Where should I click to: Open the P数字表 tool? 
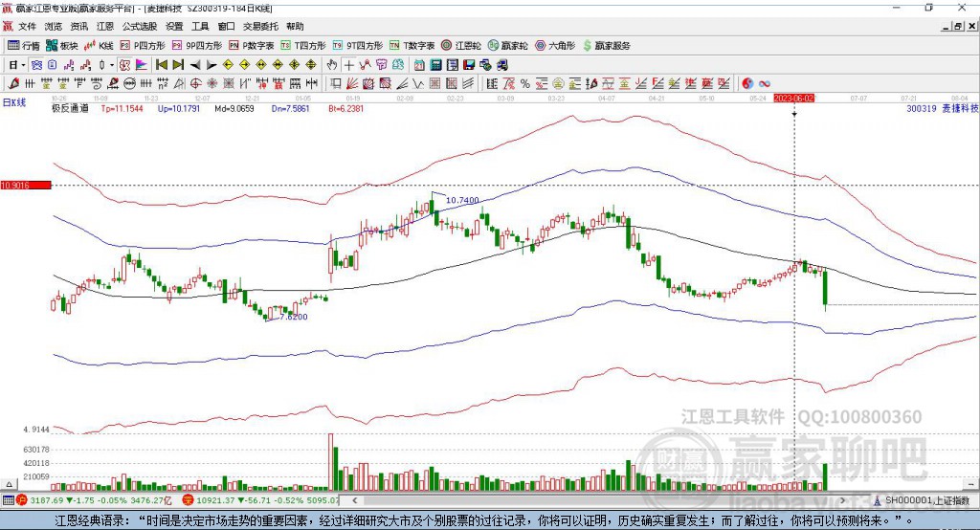pyautogui.click(x=252, y=46)
